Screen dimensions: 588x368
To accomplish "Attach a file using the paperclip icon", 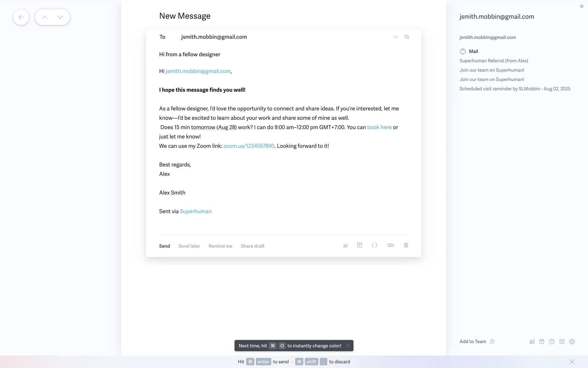I will (x=390, y=245).
